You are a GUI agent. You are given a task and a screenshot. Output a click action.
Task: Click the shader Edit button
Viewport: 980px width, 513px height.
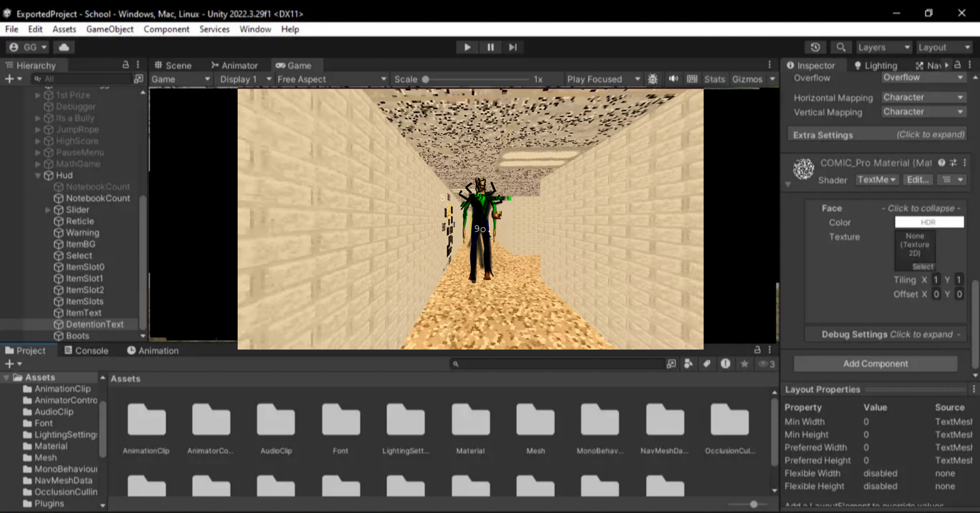918,180
